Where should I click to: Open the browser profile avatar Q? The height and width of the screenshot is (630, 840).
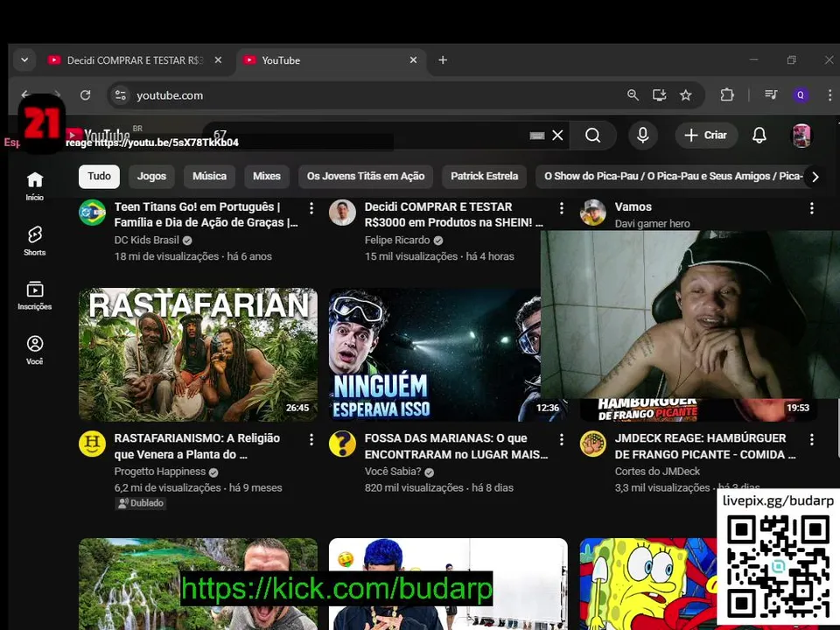coord(801,95)
